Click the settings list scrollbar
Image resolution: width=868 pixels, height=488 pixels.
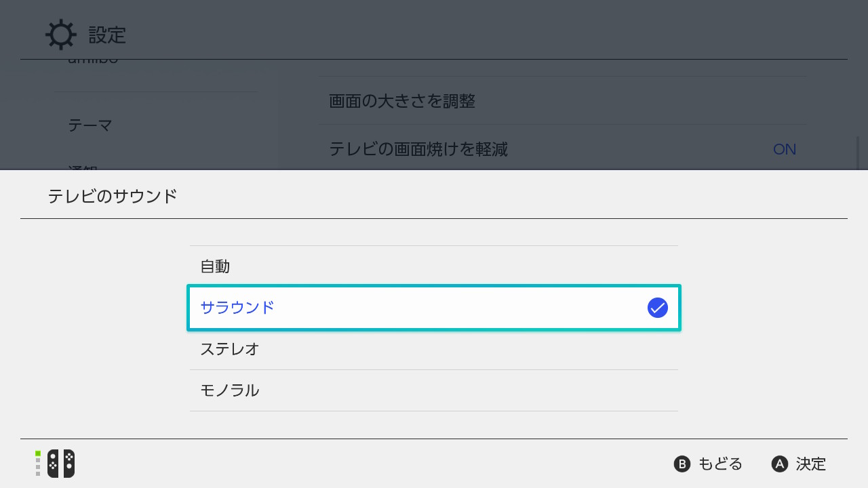[x=858, y=152]
